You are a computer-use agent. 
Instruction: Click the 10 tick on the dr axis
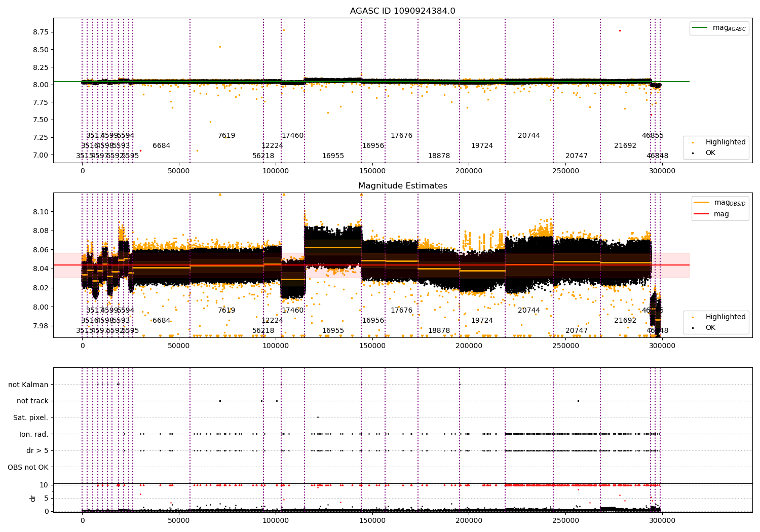[45, 485]
